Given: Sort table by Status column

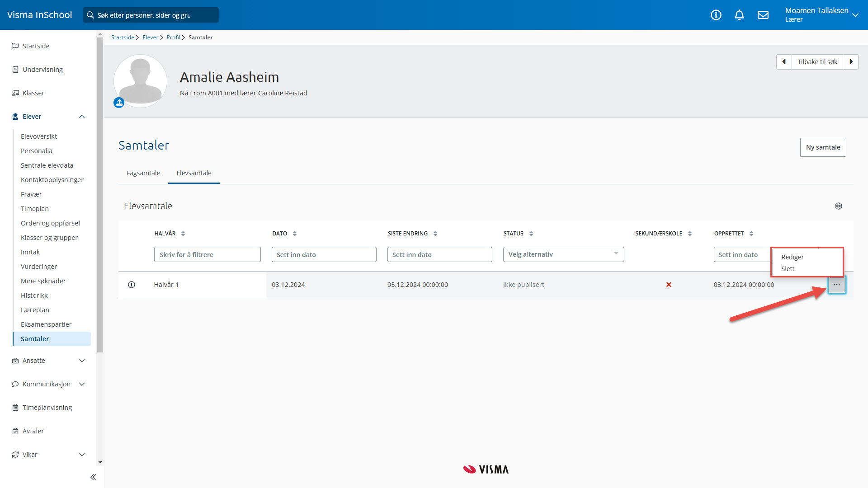Looking at the screenshot, I should (531, 234).
